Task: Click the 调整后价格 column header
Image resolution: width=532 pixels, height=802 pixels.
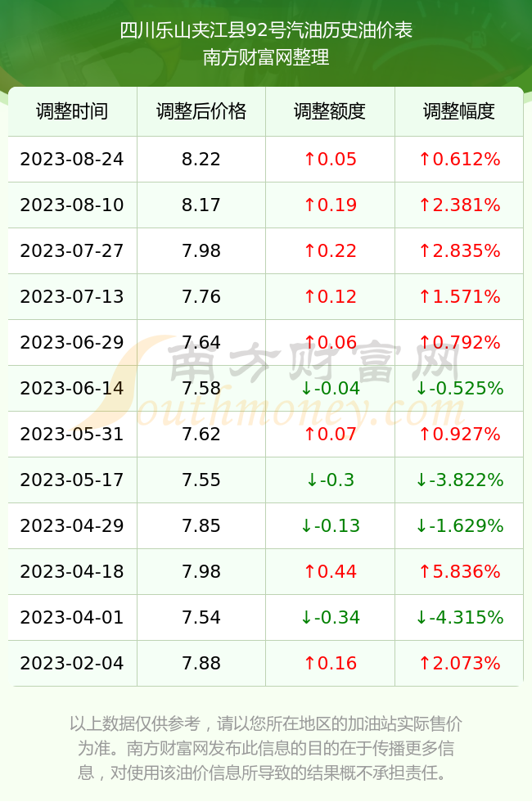Action: (x=201, y=111)
